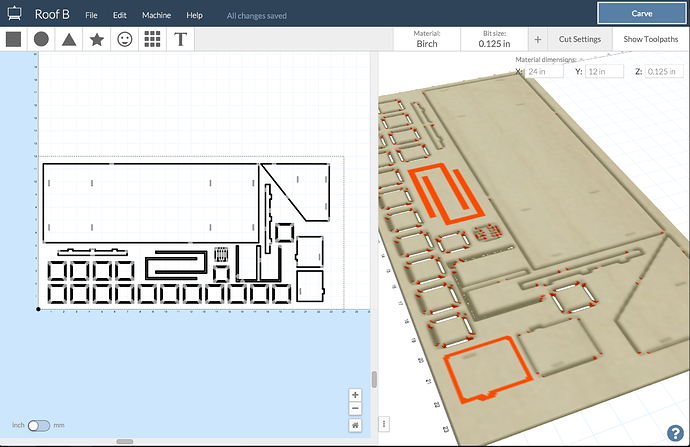The image size is (690, 447).
Task: Click the X material dimension field
Action: click(545, 71)
